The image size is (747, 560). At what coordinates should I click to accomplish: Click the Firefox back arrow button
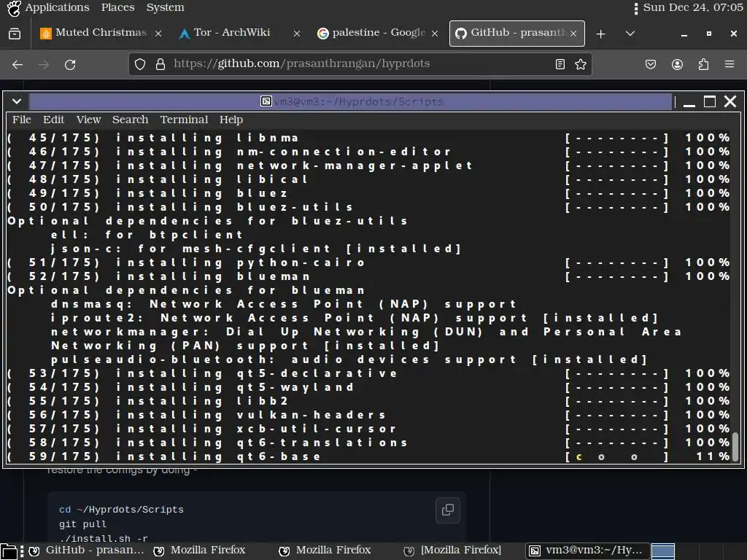click(x=18, y=64)
